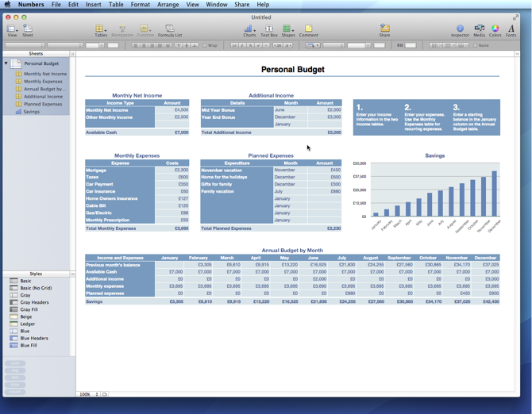
Task: Open the Help menu
Action: click(x=263, y=5)
